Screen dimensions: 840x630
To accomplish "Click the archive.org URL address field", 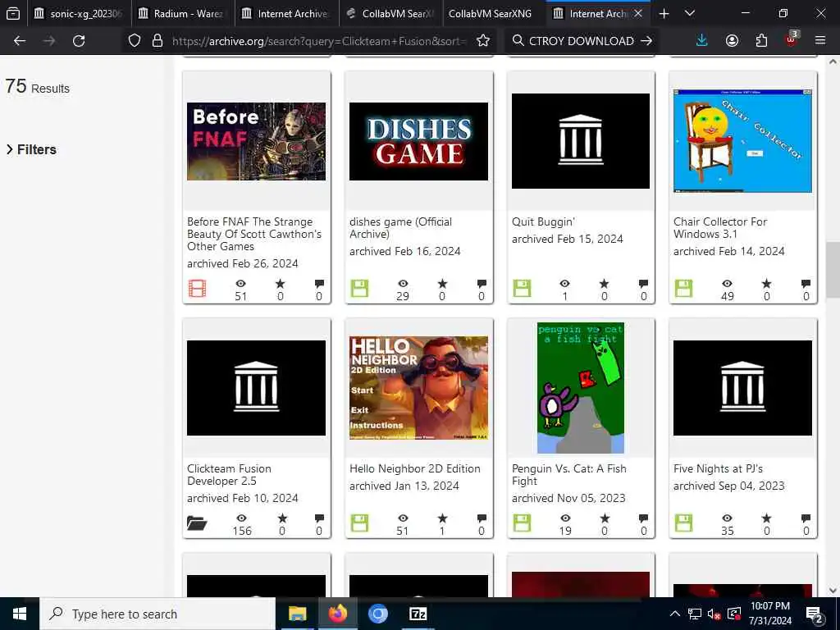I will click(x=317, y=41).
